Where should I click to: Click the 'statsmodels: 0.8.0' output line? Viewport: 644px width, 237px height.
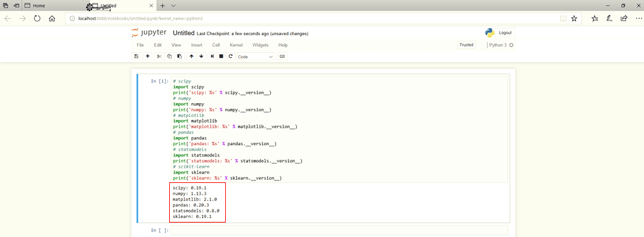click(196, 211)
